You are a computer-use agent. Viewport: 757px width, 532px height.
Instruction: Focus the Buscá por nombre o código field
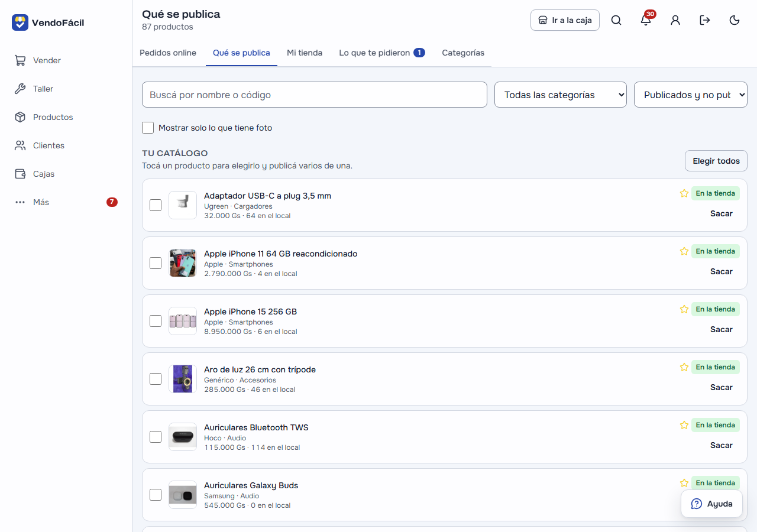click(x=315, y=95)
